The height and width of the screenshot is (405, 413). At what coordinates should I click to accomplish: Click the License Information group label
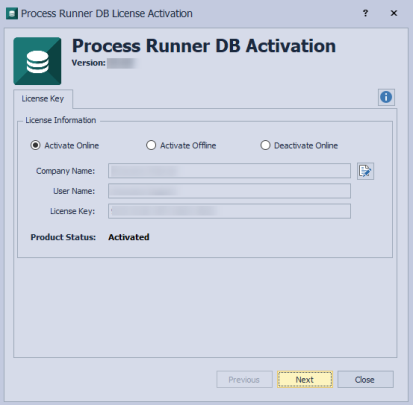[x=61, y=120]
